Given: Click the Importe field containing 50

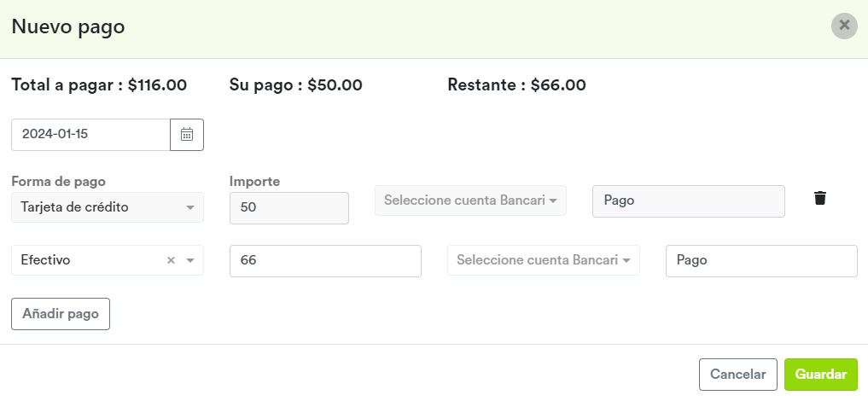Looking at the screenshot, I should [289, 208].
